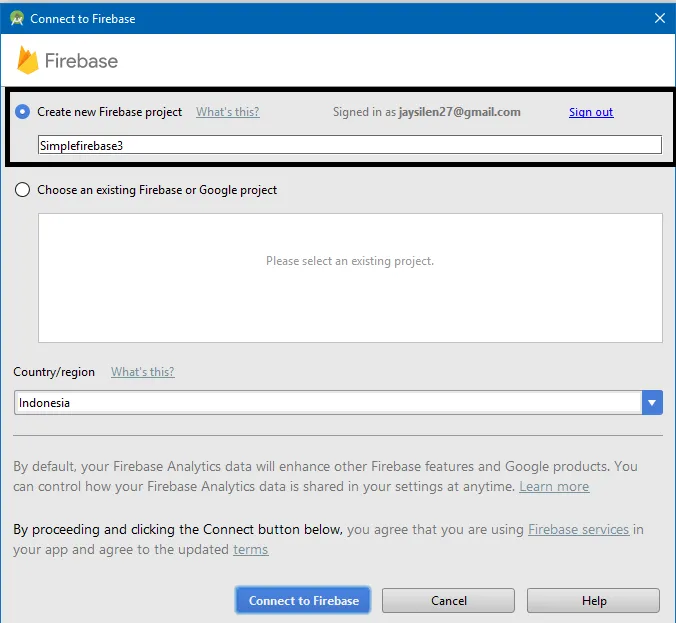The image size is (676, 623).
Task: Open What's this link beside Create new project
Action: (228, 112)
